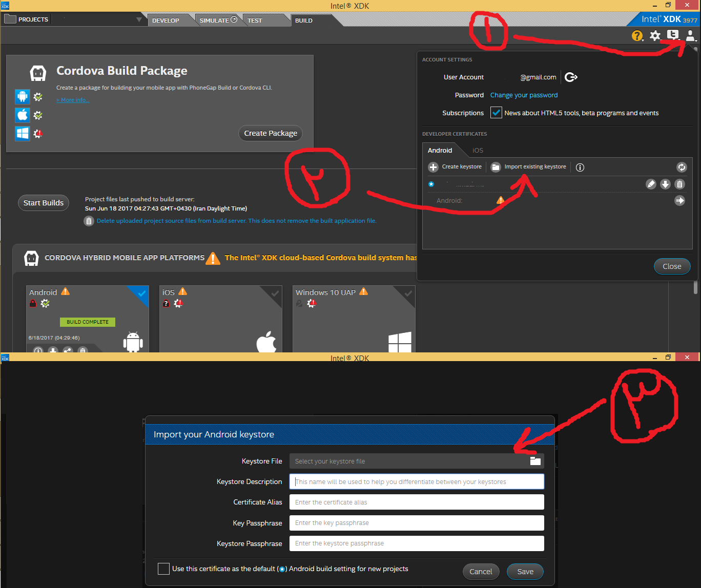Switch to the BUILD tab

(304, 20)
